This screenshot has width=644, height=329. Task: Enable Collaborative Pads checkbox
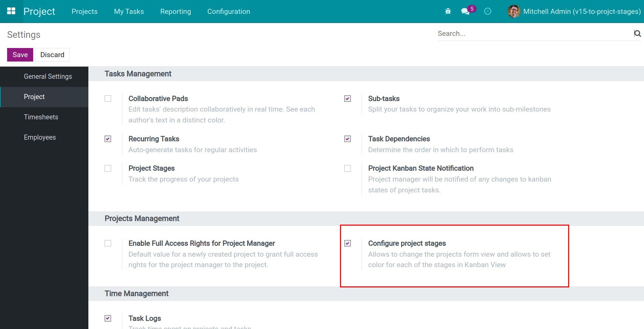pos(108,99)
